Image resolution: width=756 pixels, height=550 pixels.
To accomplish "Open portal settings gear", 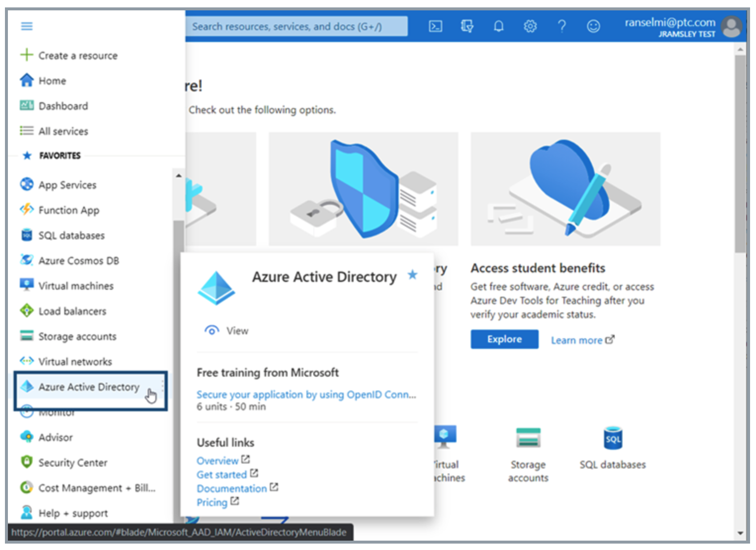I will pos(530,26).
